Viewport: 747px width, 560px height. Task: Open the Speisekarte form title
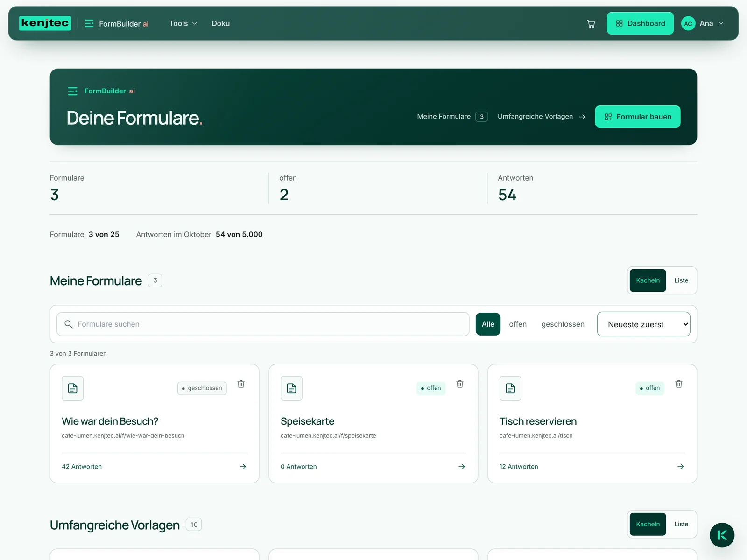coord(307,421)
